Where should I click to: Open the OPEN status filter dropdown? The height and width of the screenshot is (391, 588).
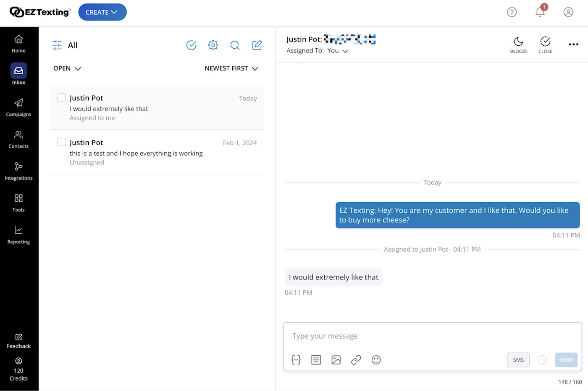(67, 68)
